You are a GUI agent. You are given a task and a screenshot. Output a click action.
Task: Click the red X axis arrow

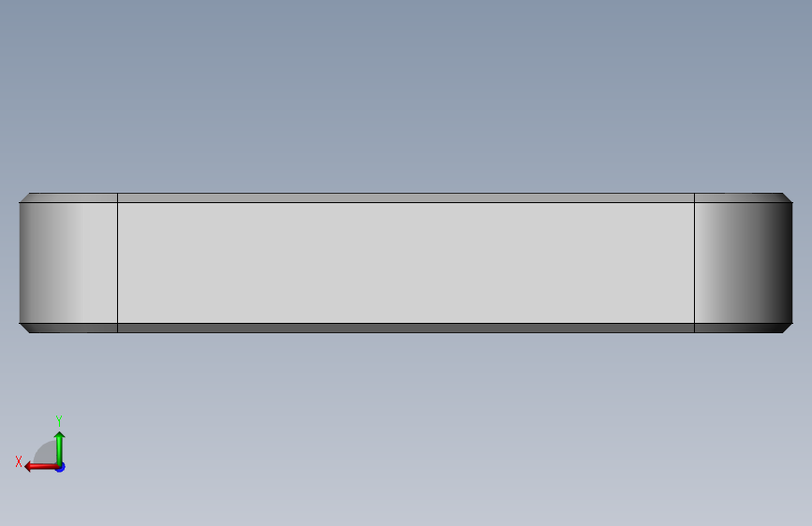point(41,467)
